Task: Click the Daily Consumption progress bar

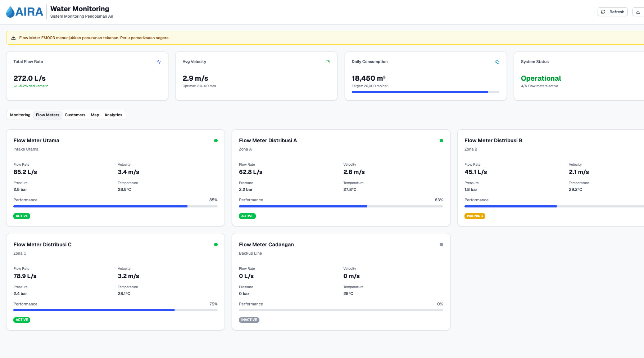Action: point(425,92)
